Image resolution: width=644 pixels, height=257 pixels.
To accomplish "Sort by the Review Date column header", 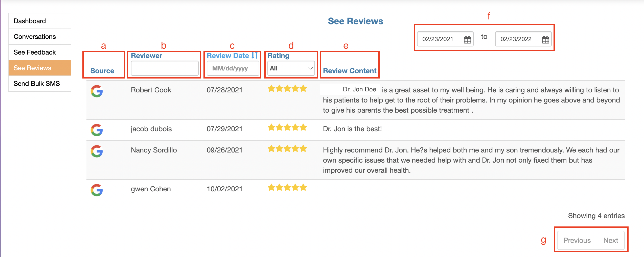I will (228, 56).
